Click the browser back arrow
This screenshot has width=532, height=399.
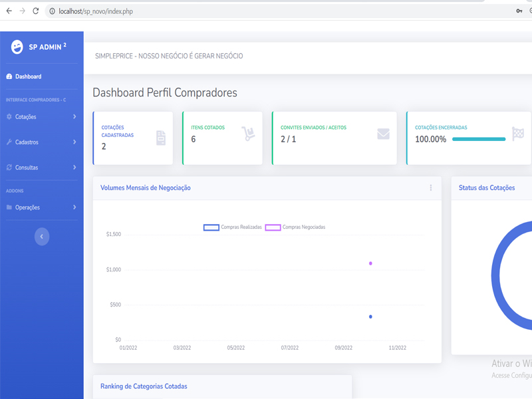(9, 11)
